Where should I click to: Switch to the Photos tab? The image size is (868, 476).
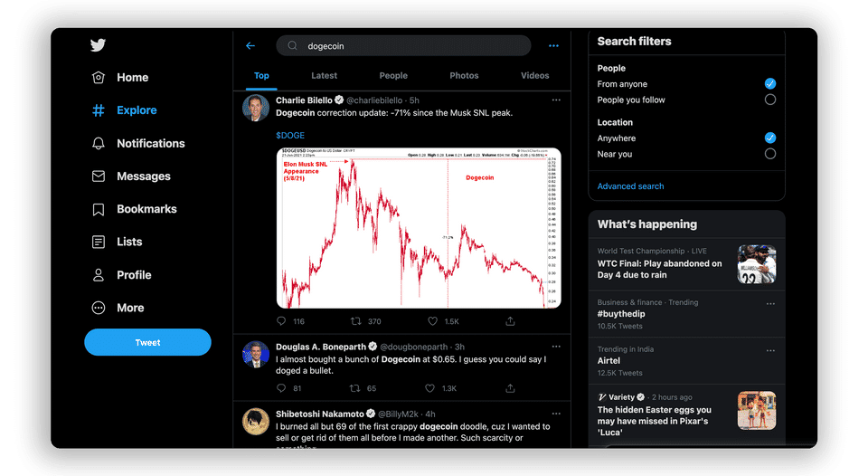coord(464,76)
